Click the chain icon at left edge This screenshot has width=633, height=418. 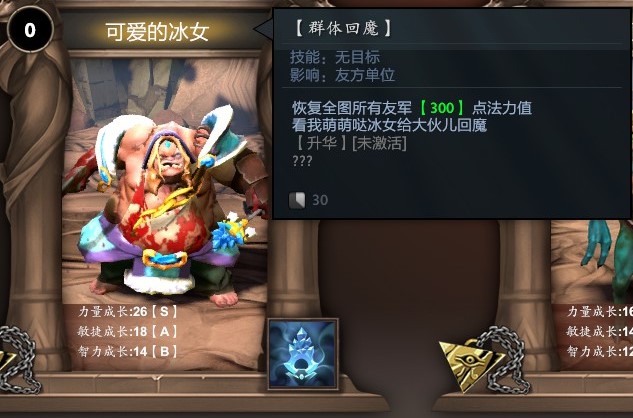point(18,359)
